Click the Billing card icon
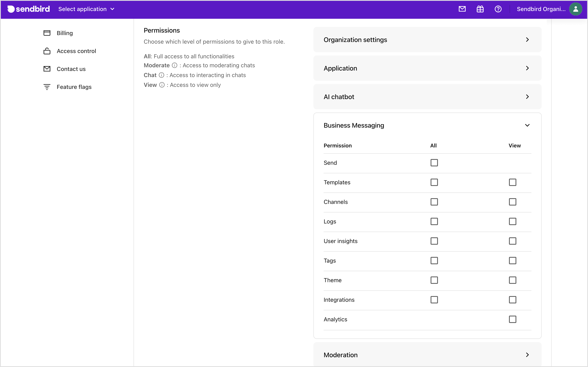Image resolution: width=588 pixels, height=367 pixels. tap(47, 33)
